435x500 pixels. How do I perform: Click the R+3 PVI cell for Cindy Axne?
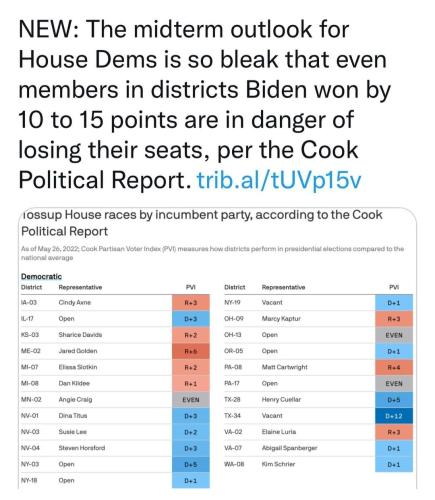click(191, 303)
